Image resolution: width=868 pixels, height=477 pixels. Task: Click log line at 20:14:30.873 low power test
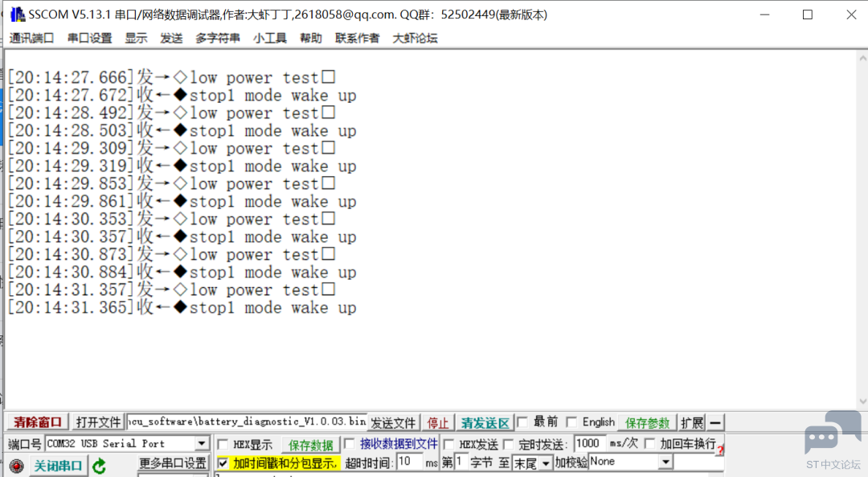(x=172, y=255)
